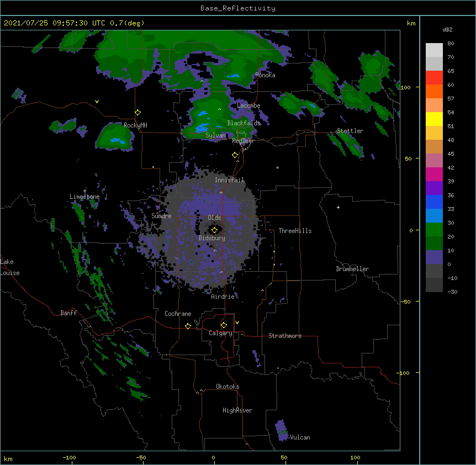
Task: Click the -30 value in the dBZ legend
Action: coord(452,292)
